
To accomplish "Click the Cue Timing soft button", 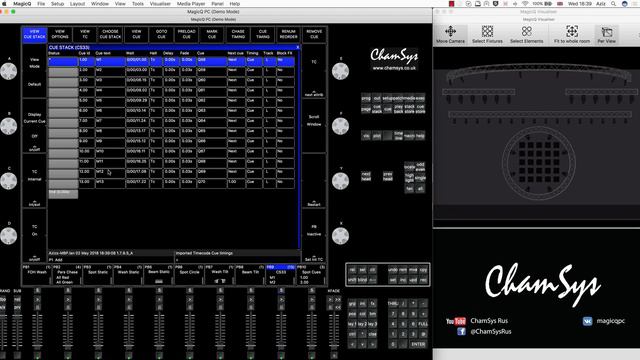I will click(263, 34).
